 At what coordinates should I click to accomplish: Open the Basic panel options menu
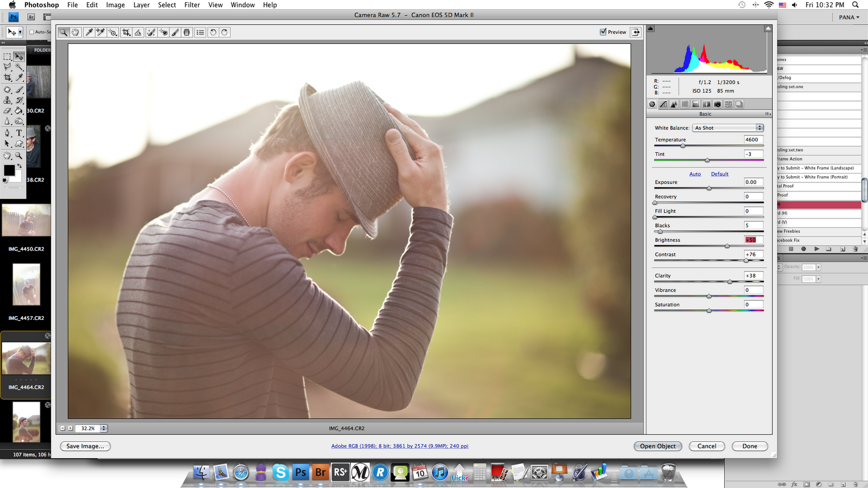[x=767, y=114]
